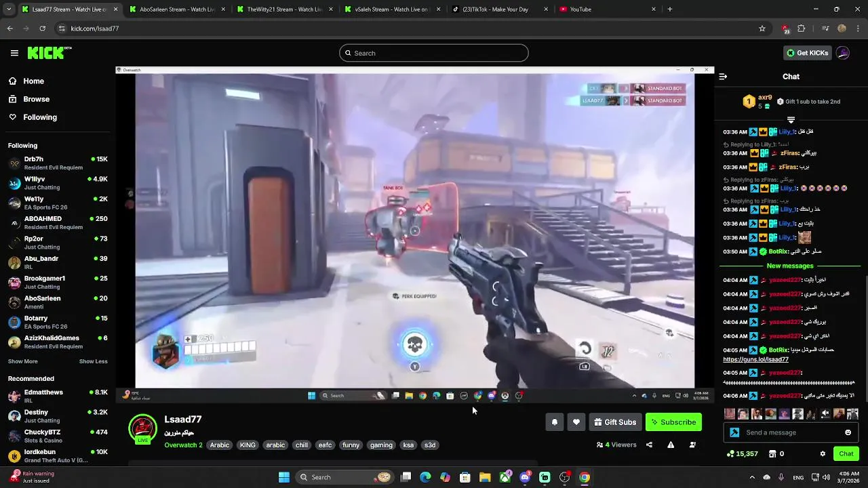This screenshot has width=868, height=488.
Task: Open the ENG language switcher in the taskbar
Action: click(x=799, y=477)
